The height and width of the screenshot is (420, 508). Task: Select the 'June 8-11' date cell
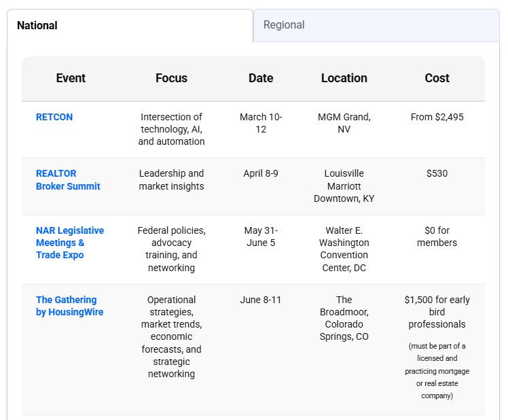261,300
